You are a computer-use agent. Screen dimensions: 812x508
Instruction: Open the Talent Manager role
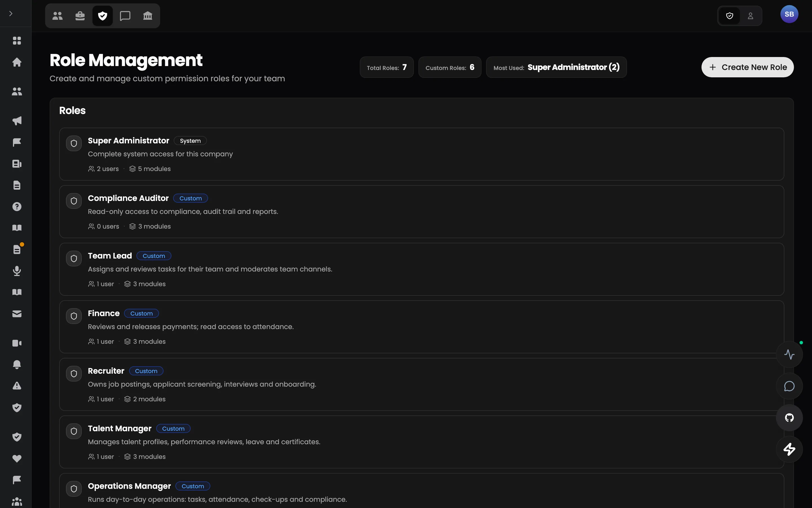pyautogui.click(x=422, y=442)
